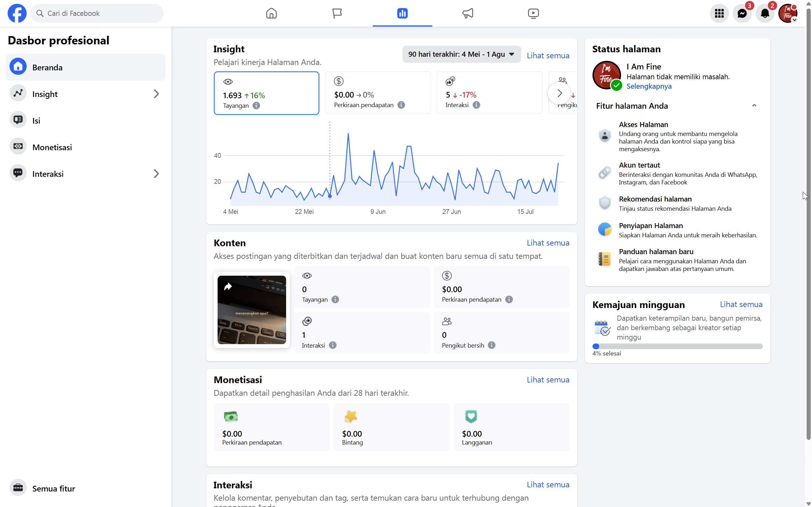Click the Semua fitur icon at sidebar bottom
The image size is (812, 507).
click(18, 488)
